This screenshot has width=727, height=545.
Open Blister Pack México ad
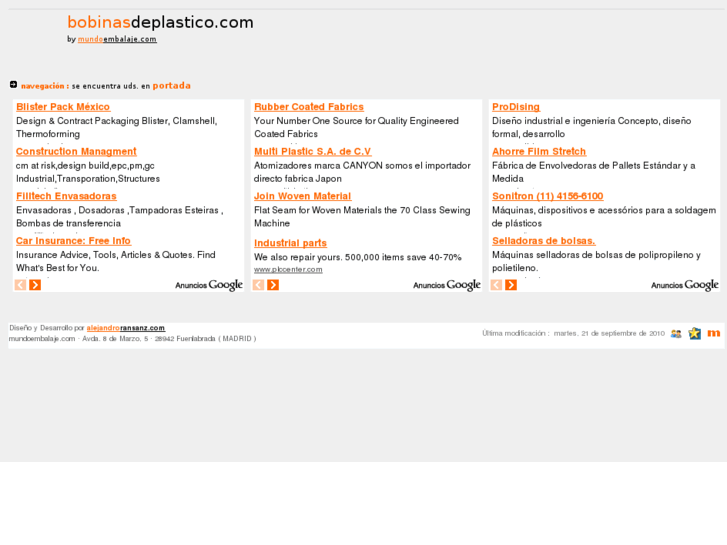tap(63, 107)
